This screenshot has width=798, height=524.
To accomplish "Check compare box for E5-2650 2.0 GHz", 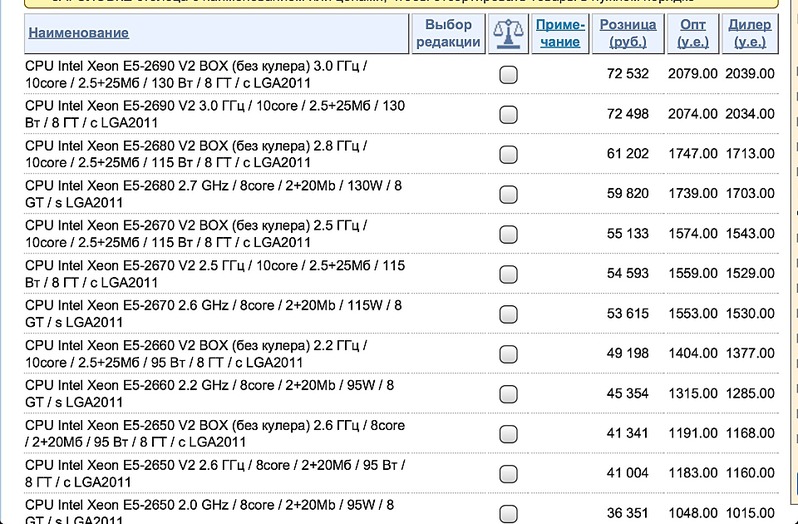I will (x=508, y=513).
